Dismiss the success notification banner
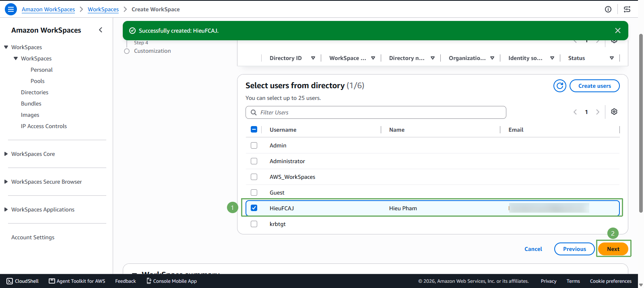Viewport: 644px width, 288px height. [x=618, y=31]
